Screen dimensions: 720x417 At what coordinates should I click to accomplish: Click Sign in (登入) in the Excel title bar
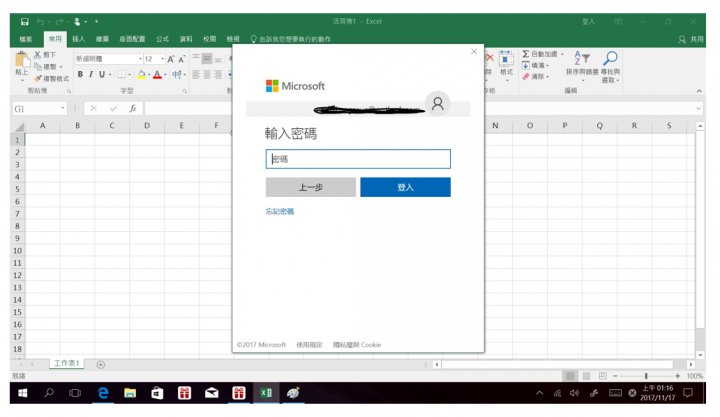click(589, 22)
